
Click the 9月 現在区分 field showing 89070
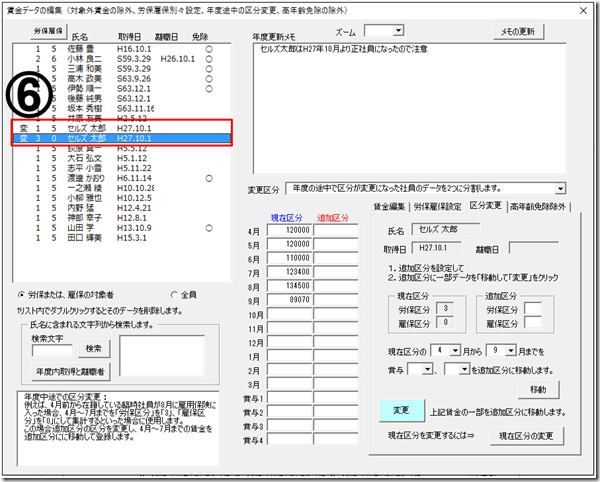coord(290,300)
